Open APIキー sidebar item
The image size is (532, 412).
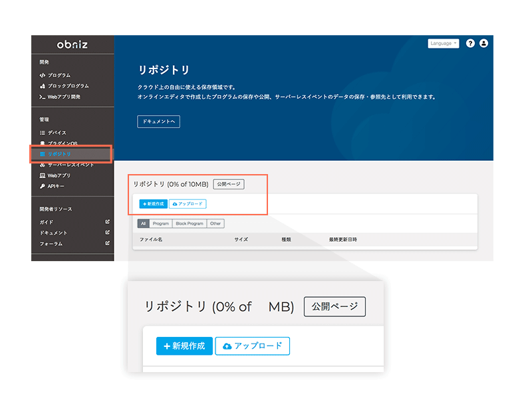tap(56, 186)
